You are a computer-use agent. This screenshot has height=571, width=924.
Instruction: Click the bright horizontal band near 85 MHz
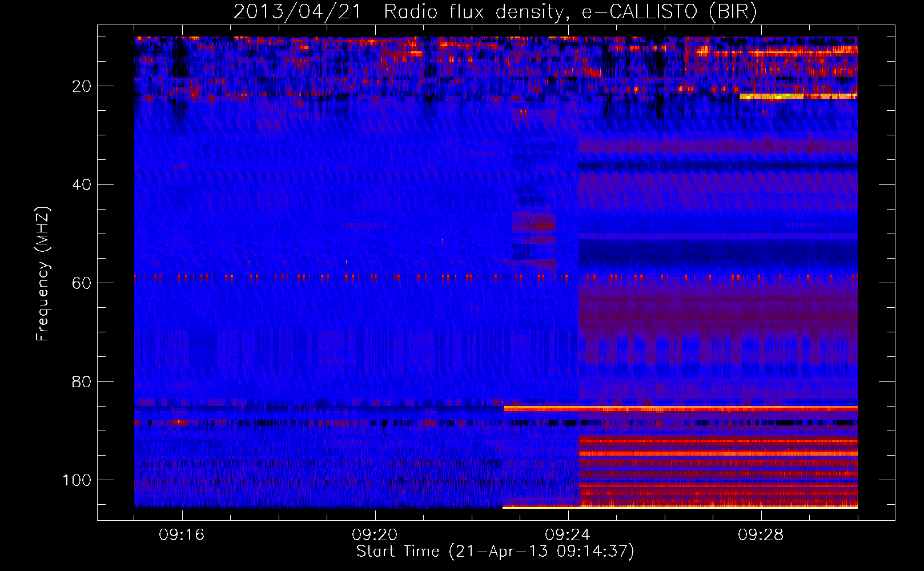click(x=680, y=408)
